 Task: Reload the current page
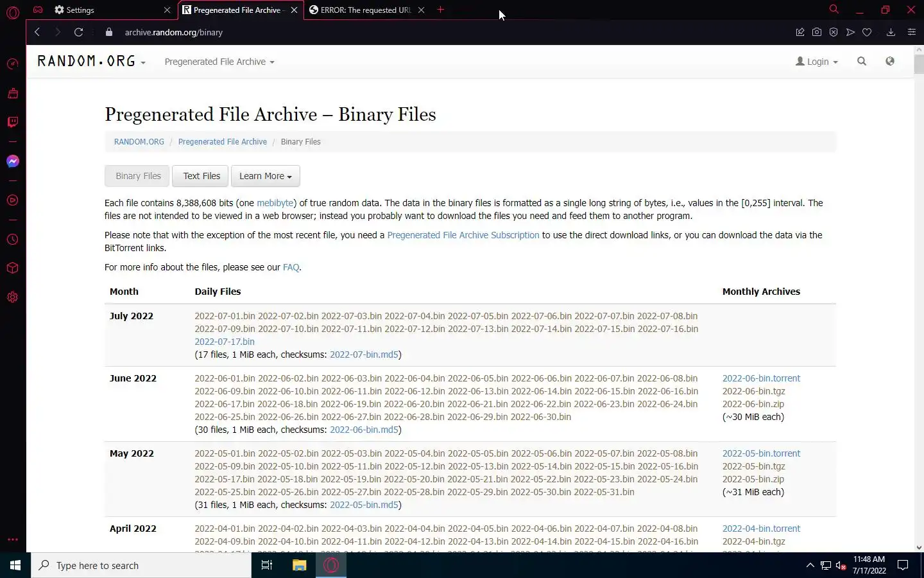coord(78,32)
